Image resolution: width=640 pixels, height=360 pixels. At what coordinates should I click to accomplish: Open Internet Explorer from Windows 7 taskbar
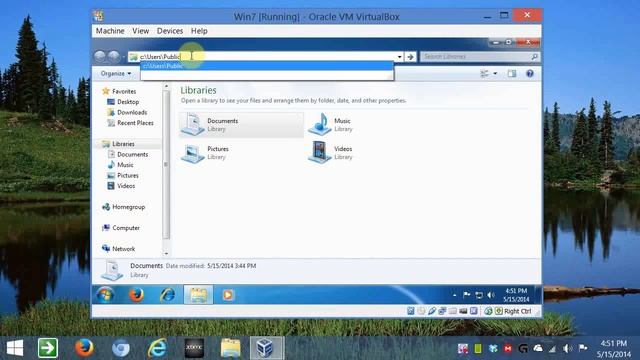[x=167, y=295]
